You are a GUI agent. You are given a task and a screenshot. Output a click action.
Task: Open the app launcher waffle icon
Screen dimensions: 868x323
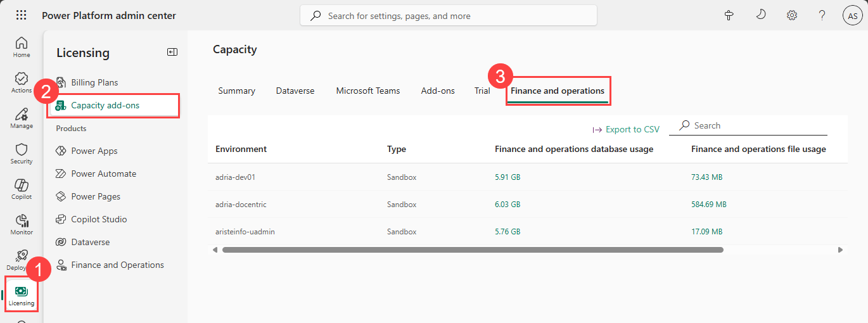pos(21,15)
